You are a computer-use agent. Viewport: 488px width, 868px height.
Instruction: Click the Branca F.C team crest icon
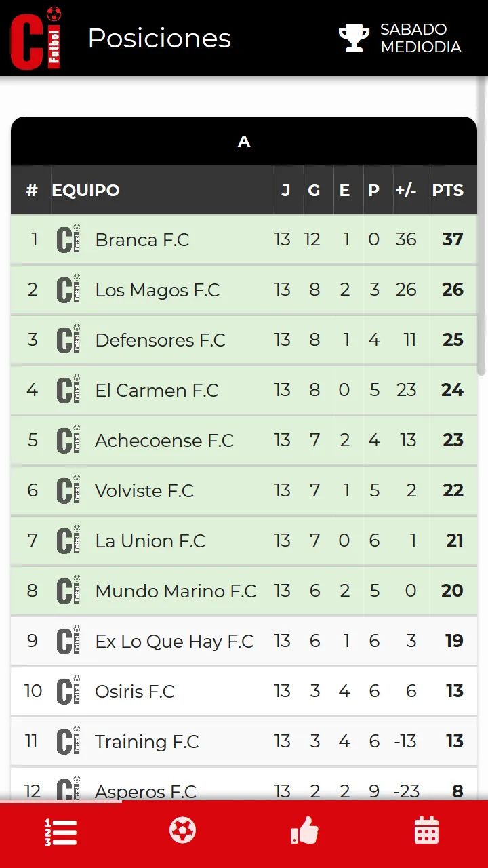[68, 239]
